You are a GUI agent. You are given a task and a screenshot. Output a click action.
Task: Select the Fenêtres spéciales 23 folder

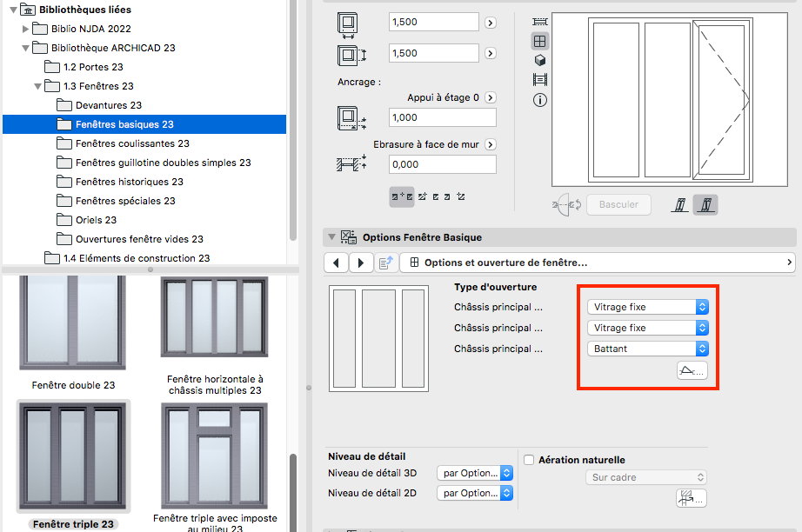144,201
